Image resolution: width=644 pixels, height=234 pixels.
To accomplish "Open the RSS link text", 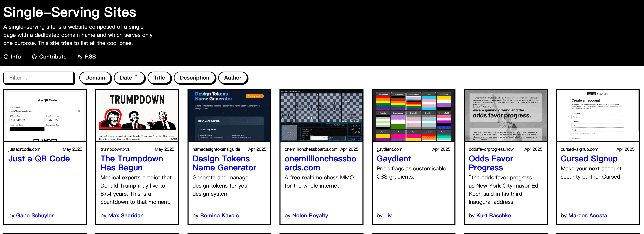I will (90, 57).
